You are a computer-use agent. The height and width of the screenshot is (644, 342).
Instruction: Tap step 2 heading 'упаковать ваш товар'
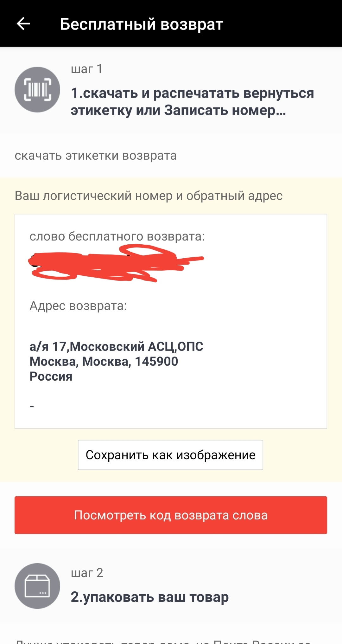[149, 597]
